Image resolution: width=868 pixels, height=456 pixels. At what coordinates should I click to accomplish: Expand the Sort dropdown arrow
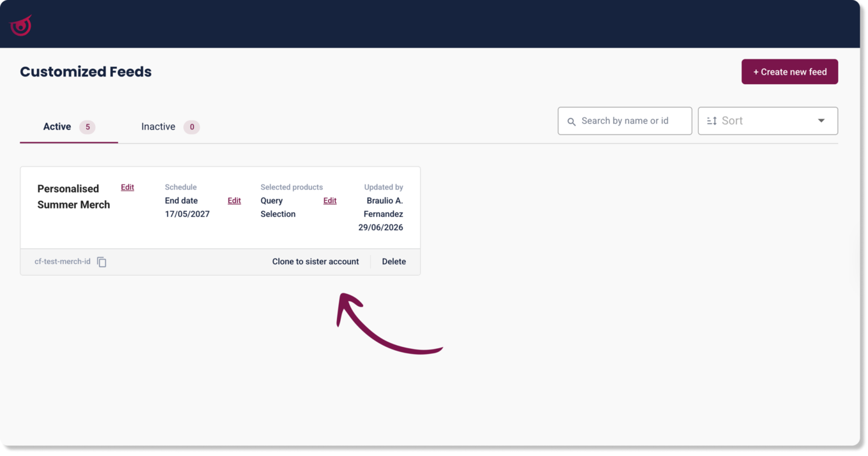point(821,121)
